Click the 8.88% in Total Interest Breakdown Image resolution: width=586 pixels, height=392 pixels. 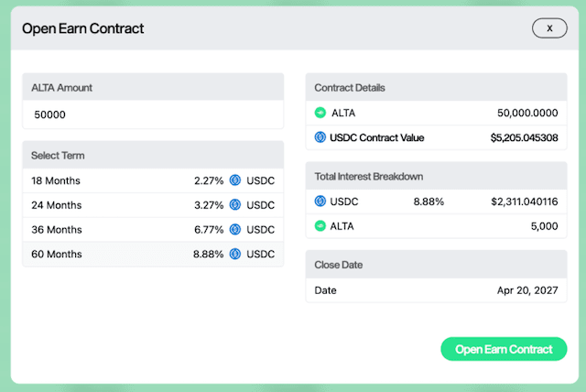click(x=429, y=201)
